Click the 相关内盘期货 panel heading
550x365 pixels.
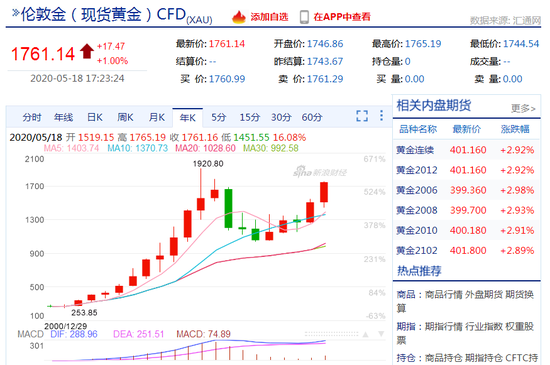pos(434,106)
